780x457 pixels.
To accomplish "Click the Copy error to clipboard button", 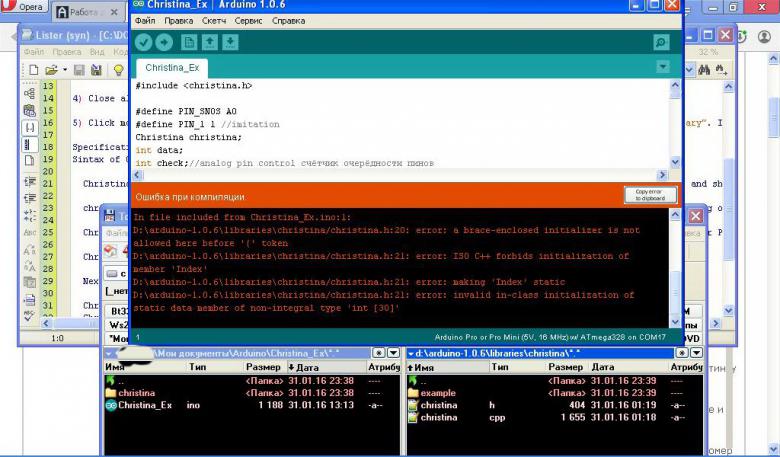I will click(x=650, y=194).
